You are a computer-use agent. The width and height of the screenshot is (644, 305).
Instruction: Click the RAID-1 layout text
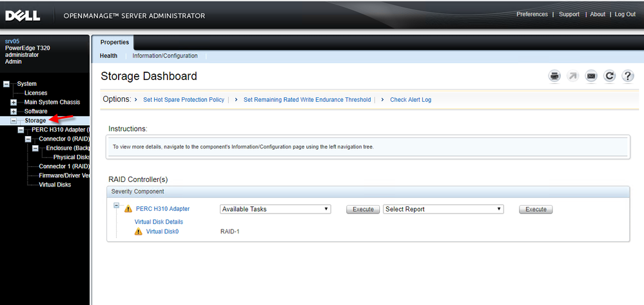(x=230, y=232)
